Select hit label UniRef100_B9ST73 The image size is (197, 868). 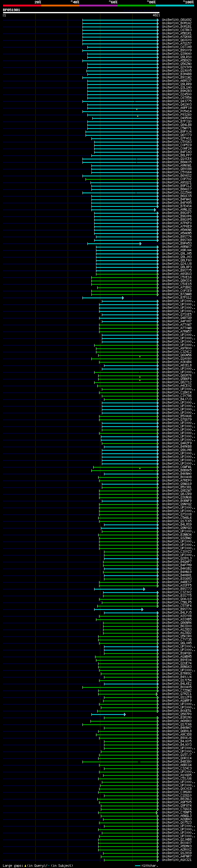coord(176,589)
